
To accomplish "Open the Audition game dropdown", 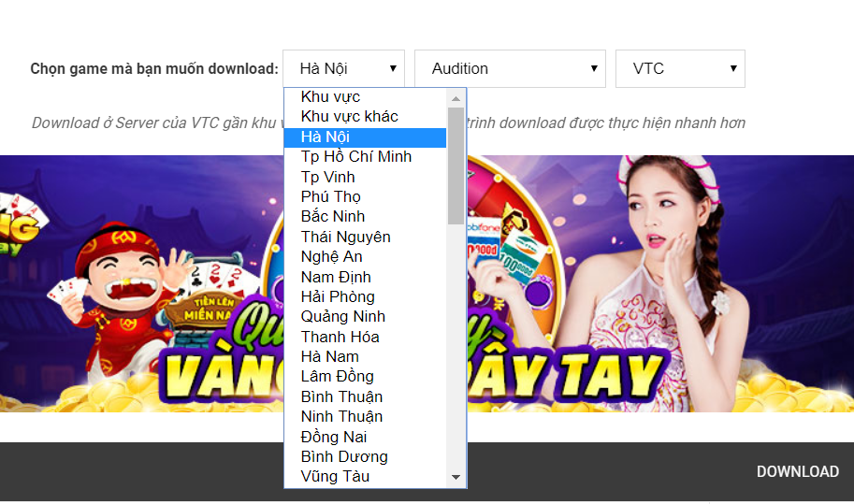I will [x=510, y=68].
